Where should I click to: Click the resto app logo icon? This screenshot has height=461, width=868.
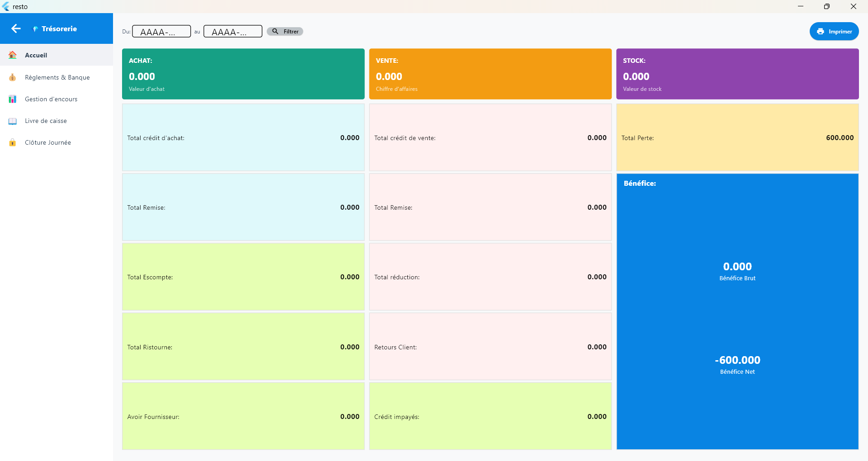tap(5, 6)
